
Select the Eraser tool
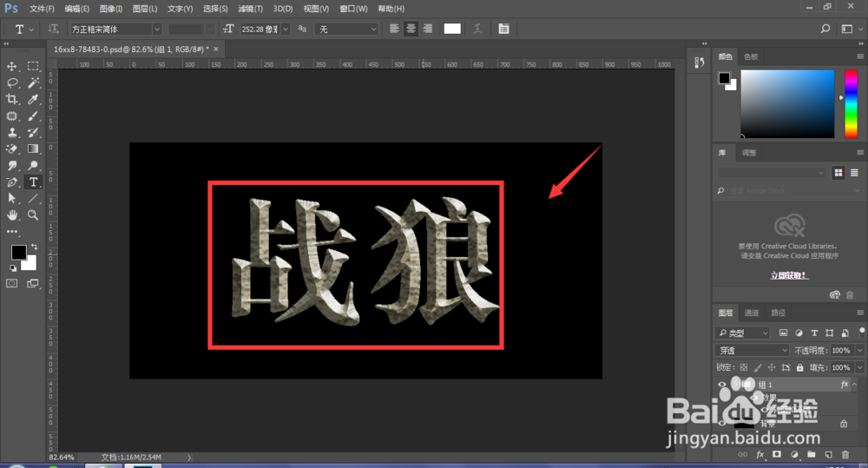[11, 149]
